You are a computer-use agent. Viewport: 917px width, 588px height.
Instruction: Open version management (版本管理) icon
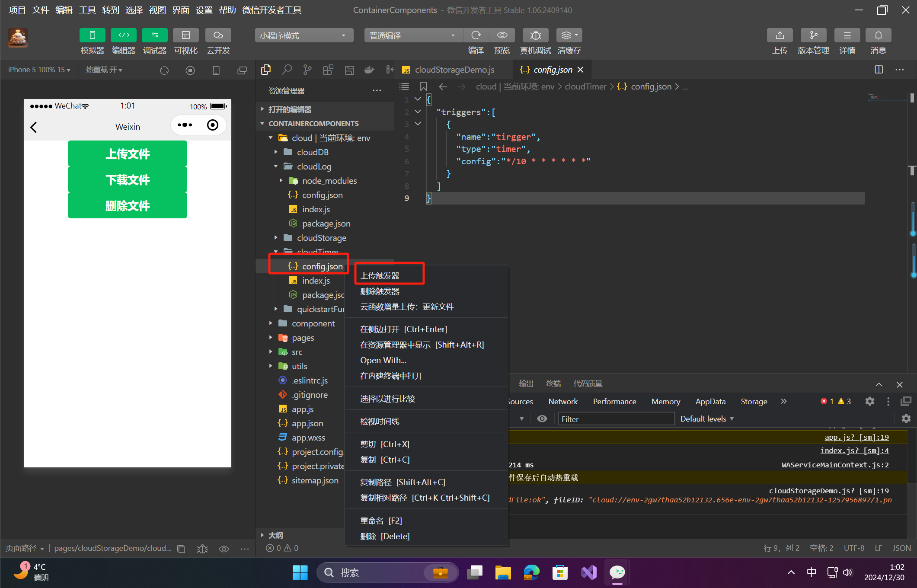pos(813,35)
